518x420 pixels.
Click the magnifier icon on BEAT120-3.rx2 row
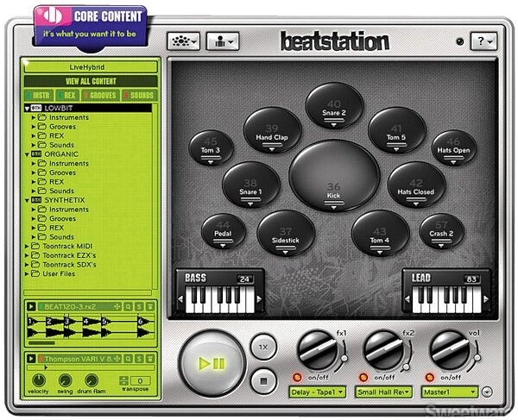[128, 306]
